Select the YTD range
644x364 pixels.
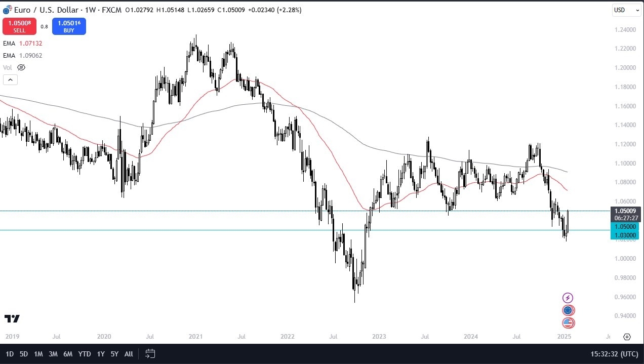(85, 354)
